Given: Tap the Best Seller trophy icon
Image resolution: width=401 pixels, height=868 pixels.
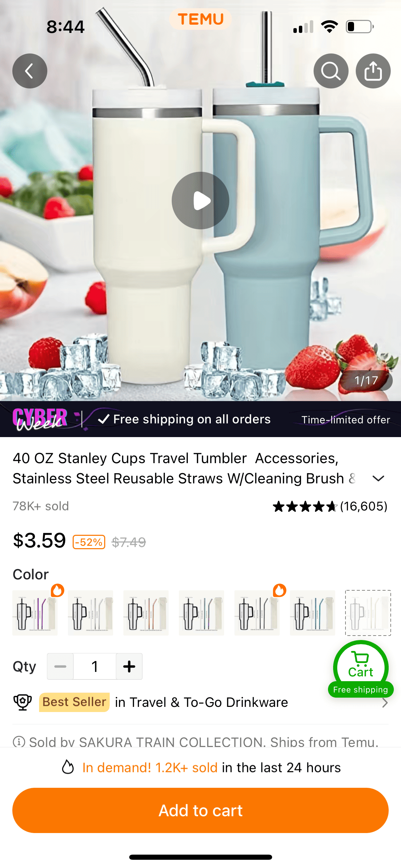Looking at the screenshot, I should coord(23,702).
